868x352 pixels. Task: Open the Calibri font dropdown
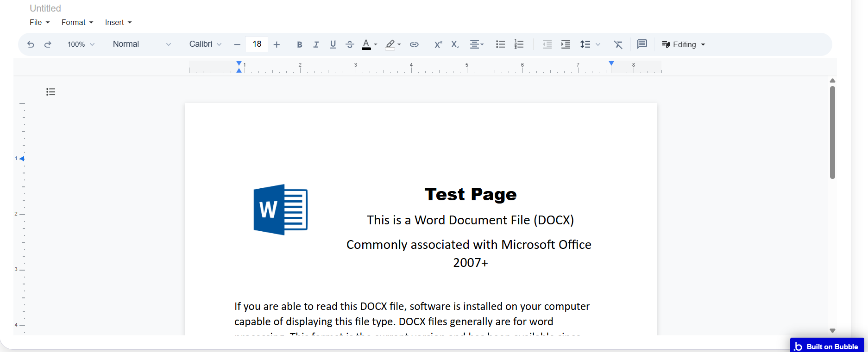(205, 44)
